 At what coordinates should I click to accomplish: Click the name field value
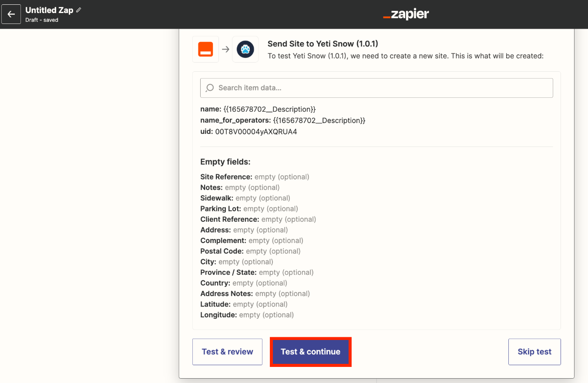coord(269,109)
